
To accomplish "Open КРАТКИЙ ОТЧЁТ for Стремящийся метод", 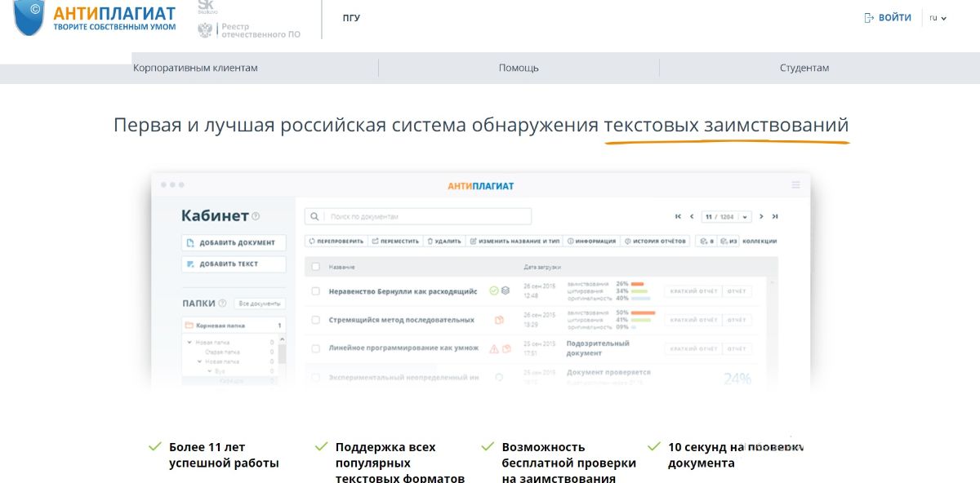I will [693, 320].
